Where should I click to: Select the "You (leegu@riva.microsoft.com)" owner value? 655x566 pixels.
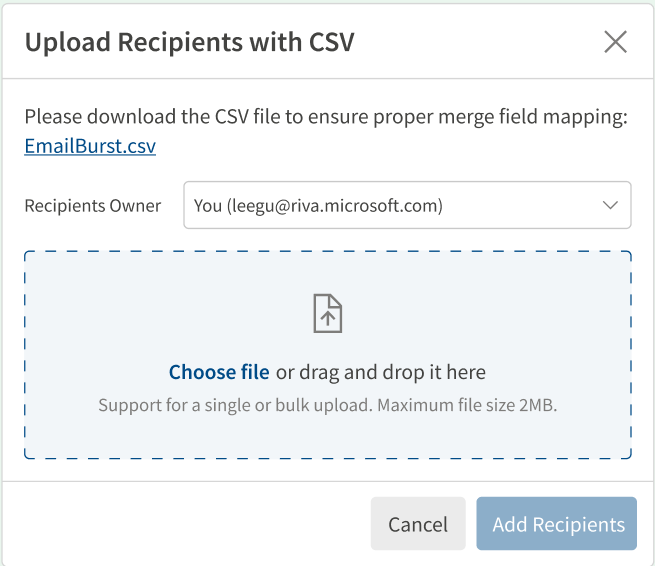[x=318, y=205]
